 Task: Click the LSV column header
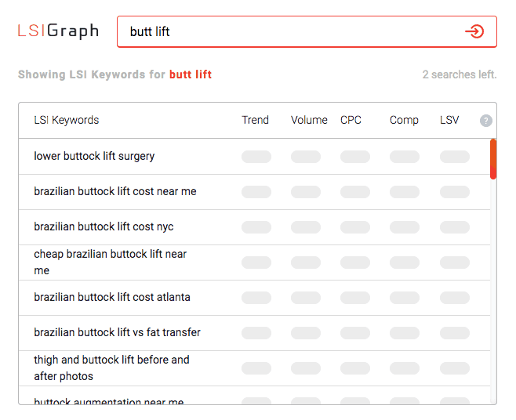(449, 120)
